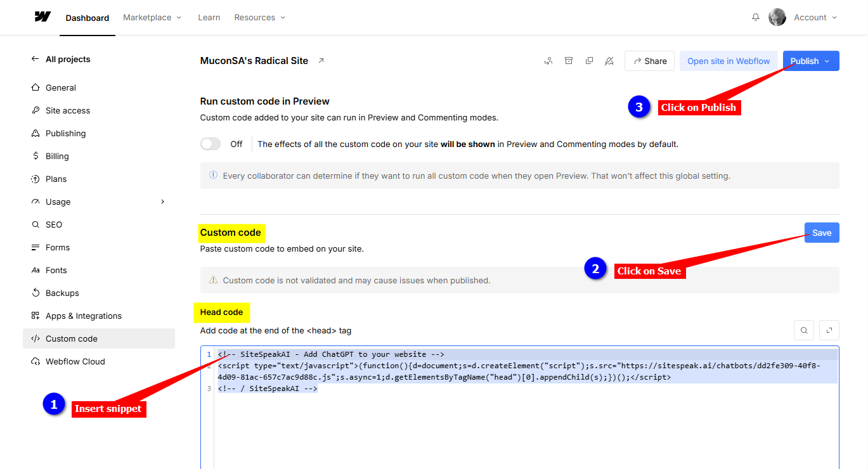Click the Billing dollar icon
868x469 pixels.
36,156
